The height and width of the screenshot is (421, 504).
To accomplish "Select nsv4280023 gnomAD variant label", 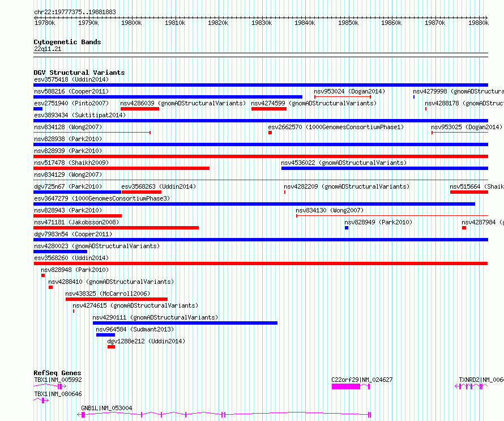I will (x=97, y=246).
